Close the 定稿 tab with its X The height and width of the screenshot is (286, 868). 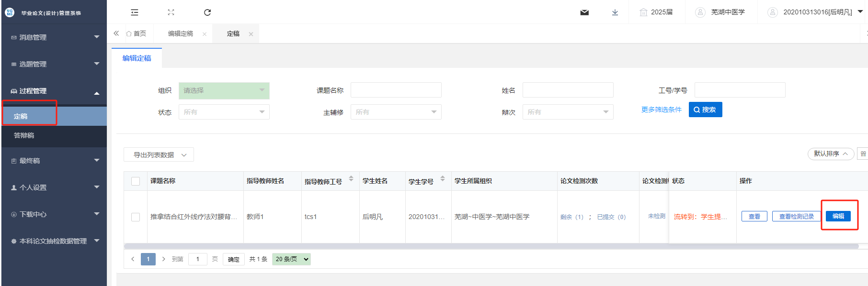pyautogui.click(x=251, y=34)
